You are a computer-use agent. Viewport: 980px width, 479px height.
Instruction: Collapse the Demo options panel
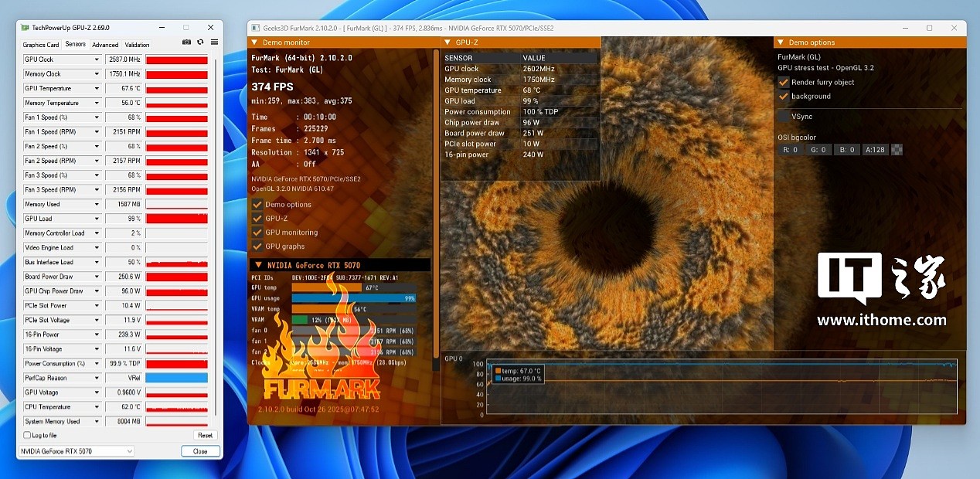[781, 42]
